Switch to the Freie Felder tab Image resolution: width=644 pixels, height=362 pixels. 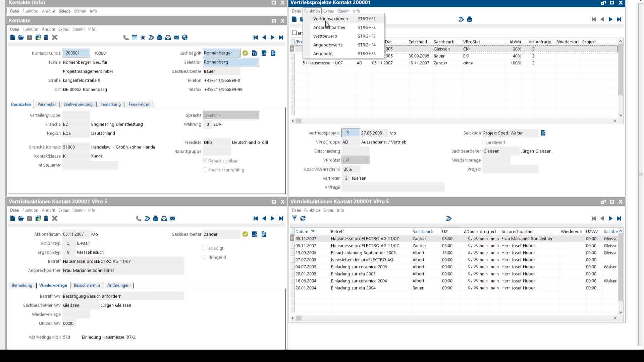(139, 104)
